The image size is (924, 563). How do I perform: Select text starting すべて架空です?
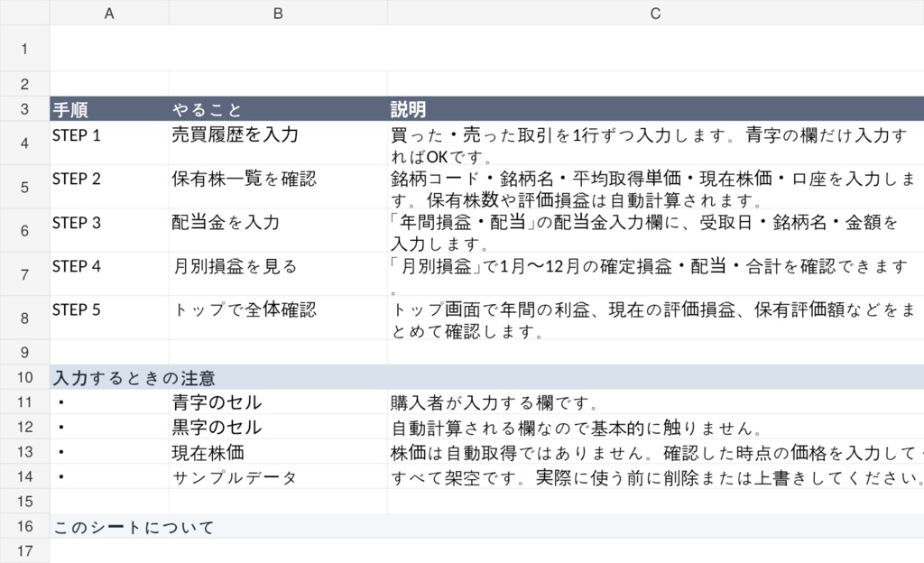655,475
